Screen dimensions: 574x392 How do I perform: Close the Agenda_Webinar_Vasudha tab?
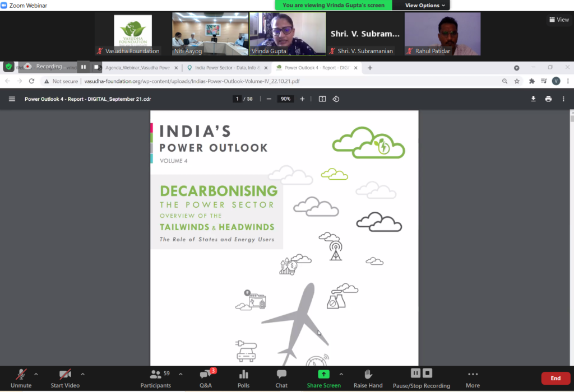point(176,68)
